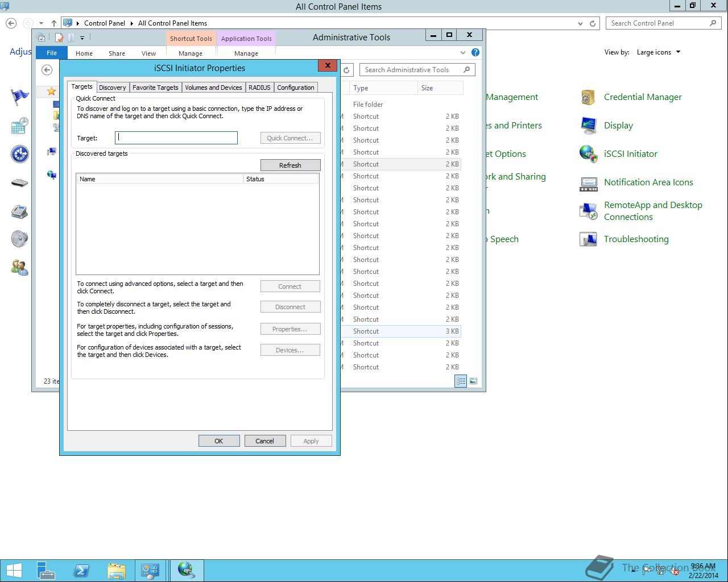Viewport: 728px width, 582px height.
Task: Select the 3 KB Shortcut row
Action: [401, 331]
